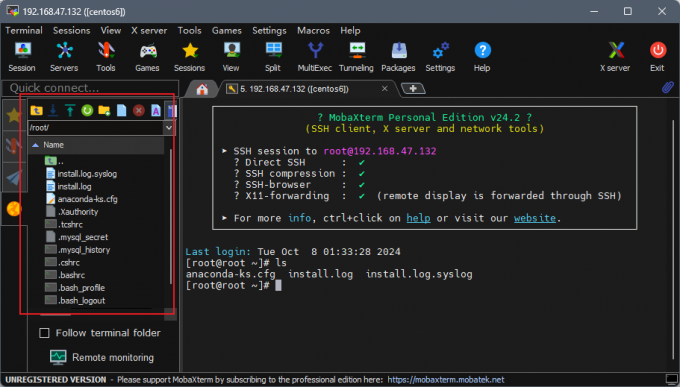Open the Sessions star sidebar tab

pos(14,115)
